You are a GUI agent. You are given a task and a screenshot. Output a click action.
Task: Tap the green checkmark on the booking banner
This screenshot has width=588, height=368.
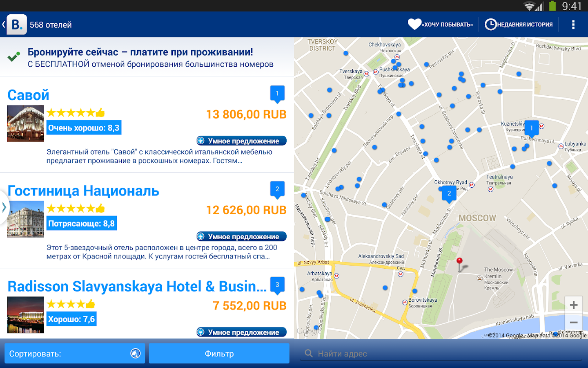13,56
